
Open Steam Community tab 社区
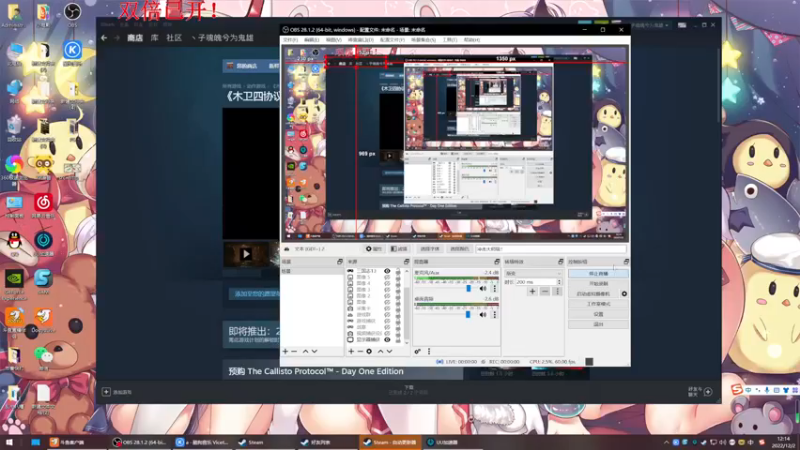pyautogui.click(x=174, y=38)
